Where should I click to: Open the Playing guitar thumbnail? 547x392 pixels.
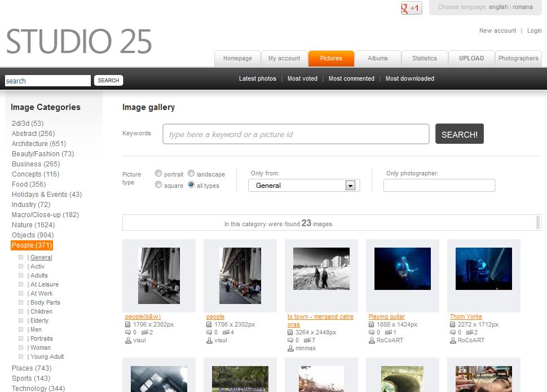point(403,269)
